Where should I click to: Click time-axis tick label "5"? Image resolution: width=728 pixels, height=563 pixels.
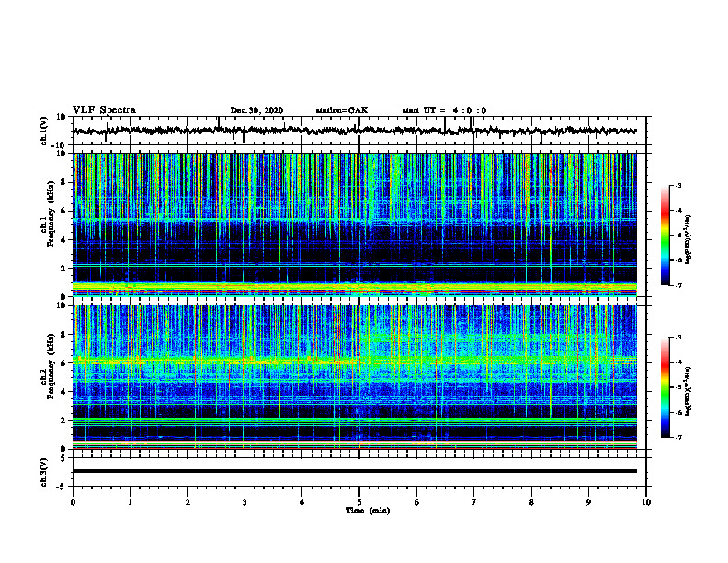pos(359,502)
